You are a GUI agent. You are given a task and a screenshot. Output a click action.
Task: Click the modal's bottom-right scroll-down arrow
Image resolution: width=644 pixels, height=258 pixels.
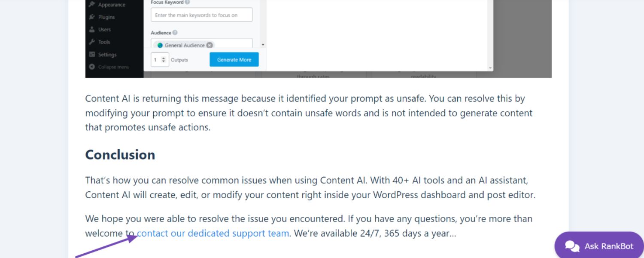(x=490, y=68)
